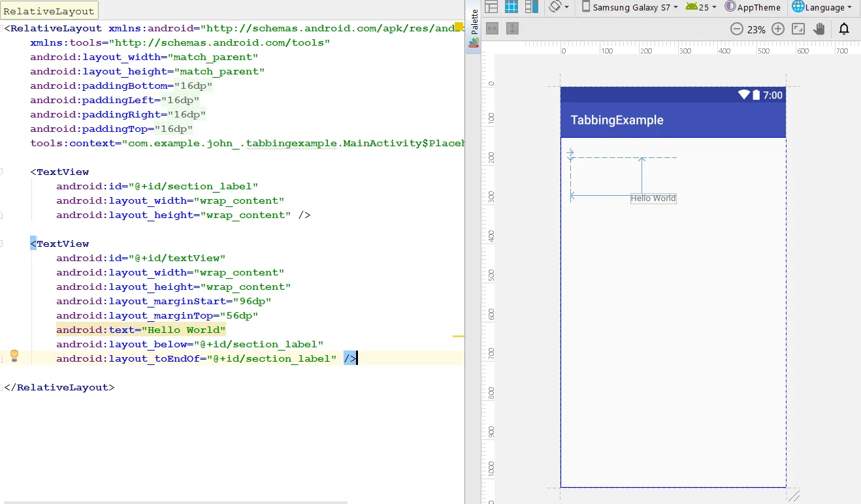Click the android:paddingLeft="16dp" line

pos(115,100)
